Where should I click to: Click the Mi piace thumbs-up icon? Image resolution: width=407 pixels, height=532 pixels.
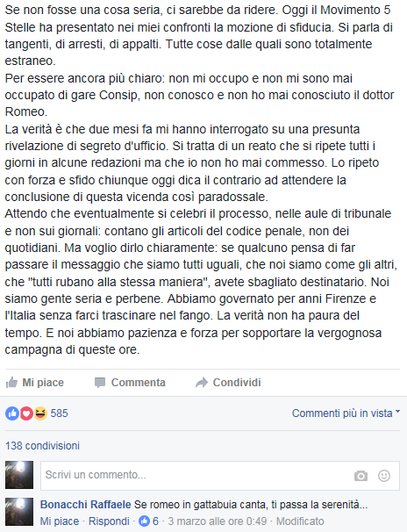pos(11,383)
